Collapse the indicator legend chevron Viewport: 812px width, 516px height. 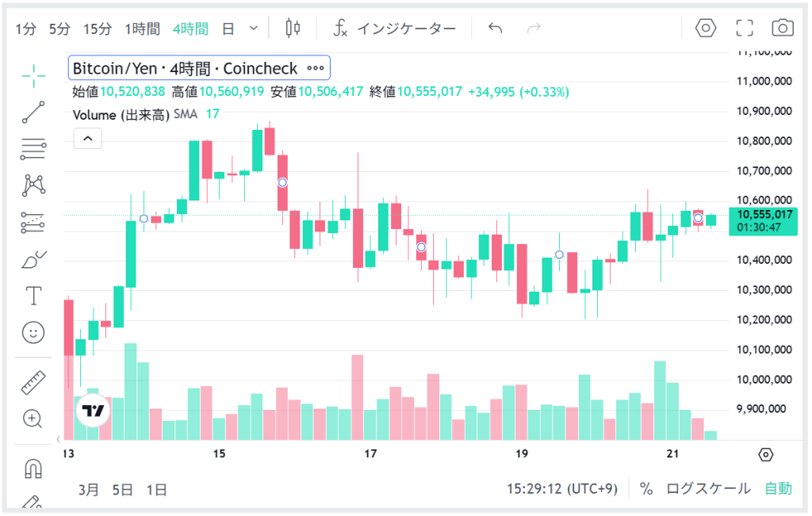point(87,139)
